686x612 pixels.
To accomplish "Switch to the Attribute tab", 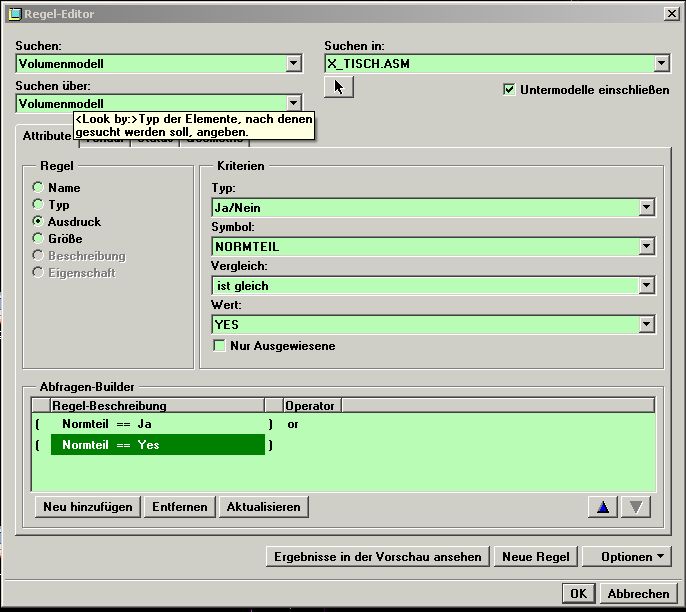I will pyautogui.click(x=44, y=135).
